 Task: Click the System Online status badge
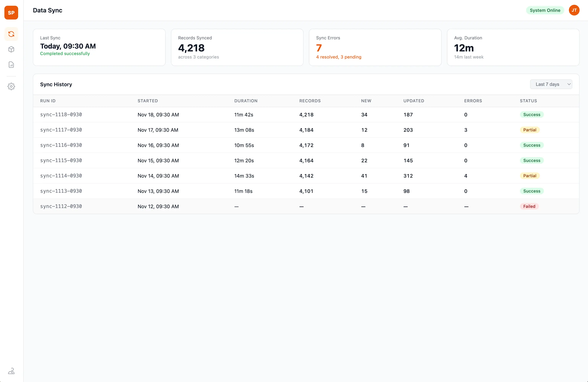tap(545, 10)
